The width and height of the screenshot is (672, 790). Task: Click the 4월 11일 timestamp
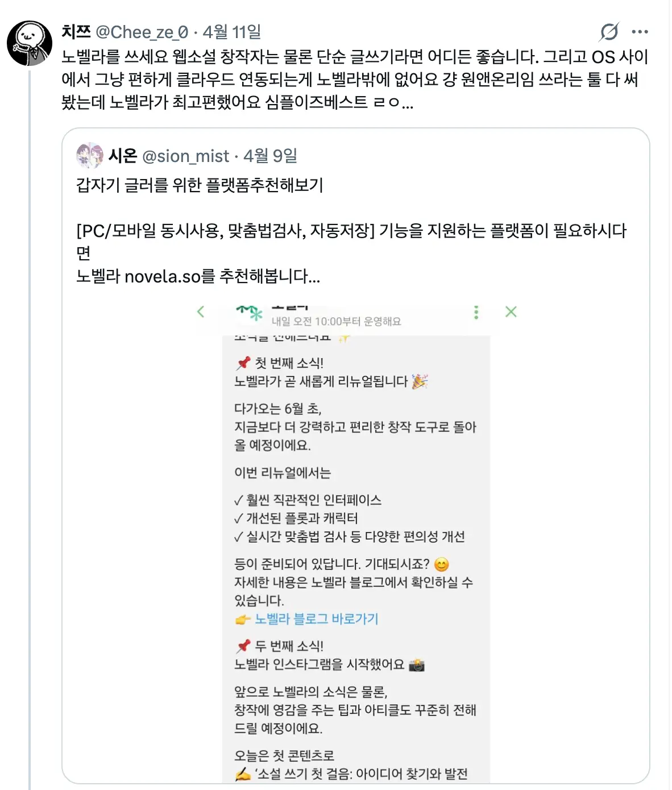pyautogui.click(x=232, y=32)
